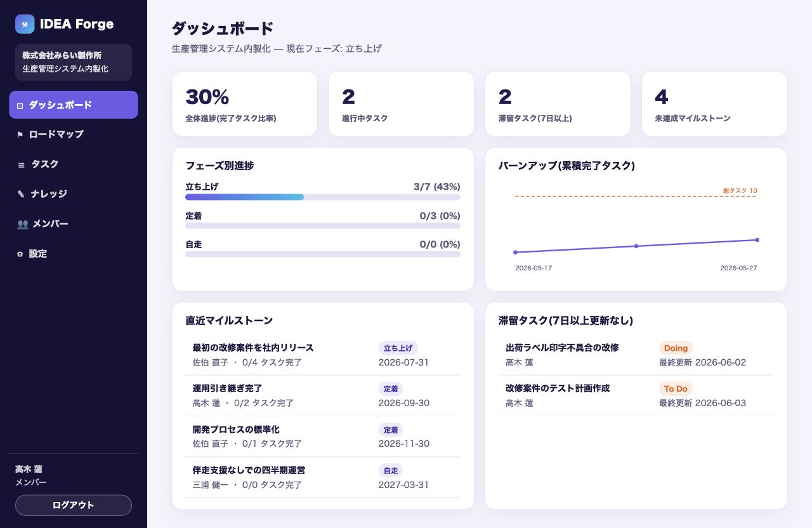Viewport: 812px width, 528px height.
Task: Click the Doing status badge
Action: (676, 348)
